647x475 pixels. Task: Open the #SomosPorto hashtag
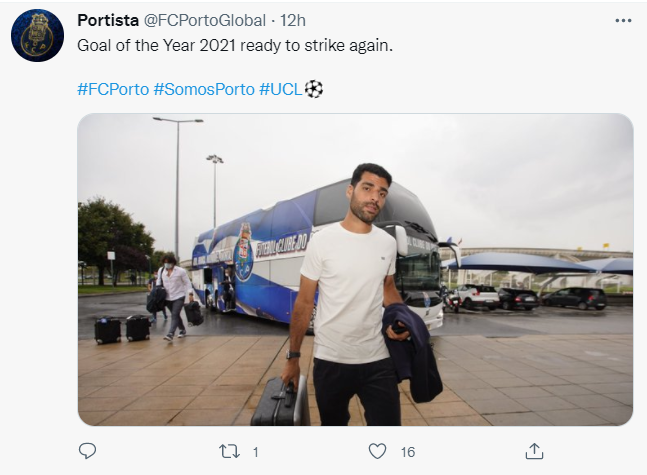tap(204, 89)
